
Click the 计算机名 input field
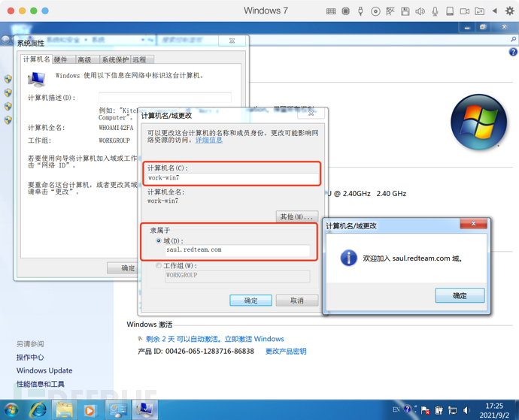232,178
